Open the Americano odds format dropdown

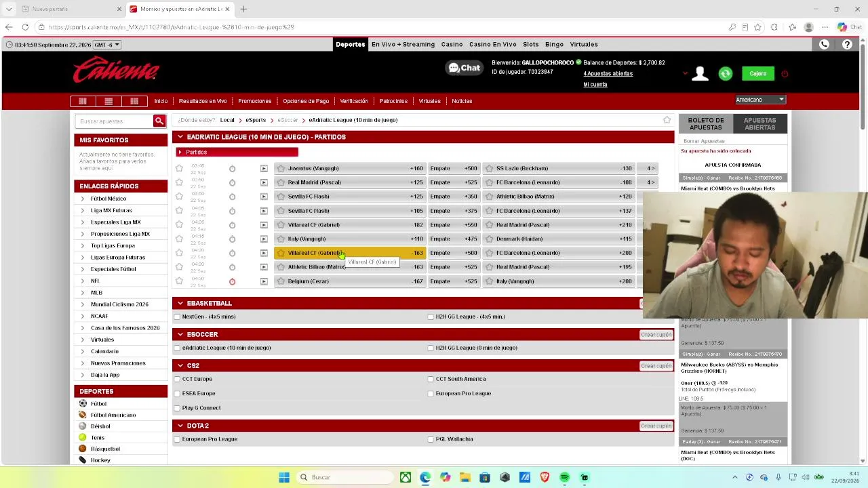coord(760,100)
